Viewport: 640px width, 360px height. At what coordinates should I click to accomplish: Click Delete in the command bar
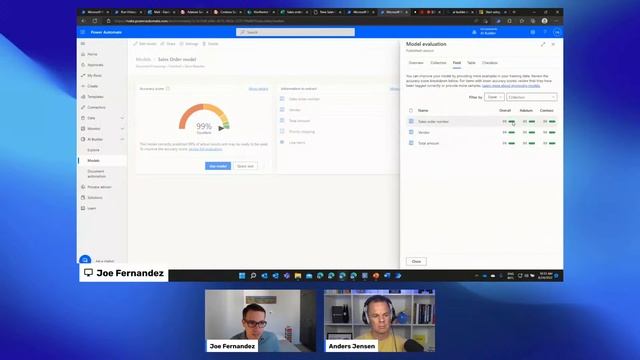(211, 44)
